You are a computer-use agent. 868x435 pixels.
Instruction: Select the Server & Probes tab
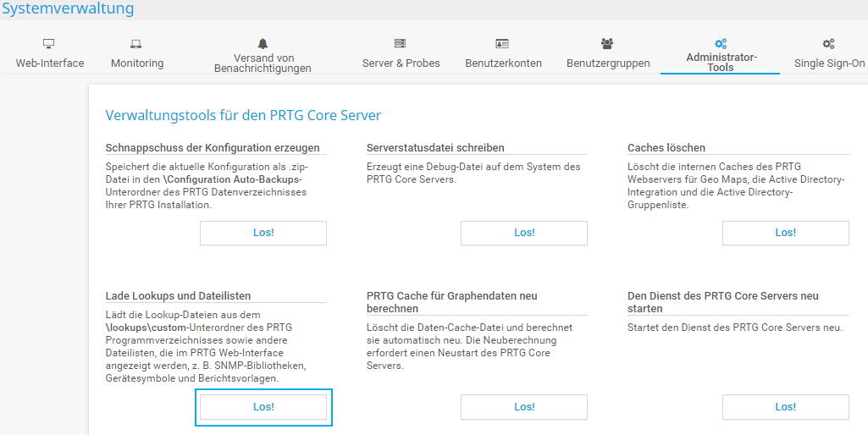[401, 63]
